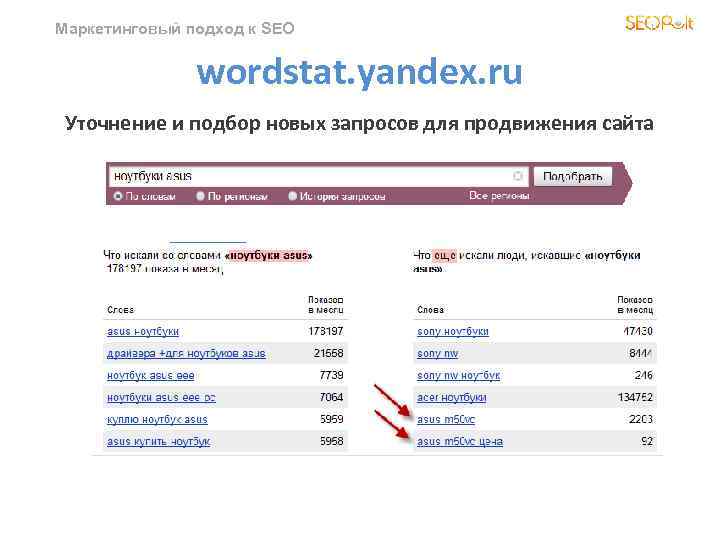Click the value 7064 in the left table
720x540 pixels.
tap(331, 398)
